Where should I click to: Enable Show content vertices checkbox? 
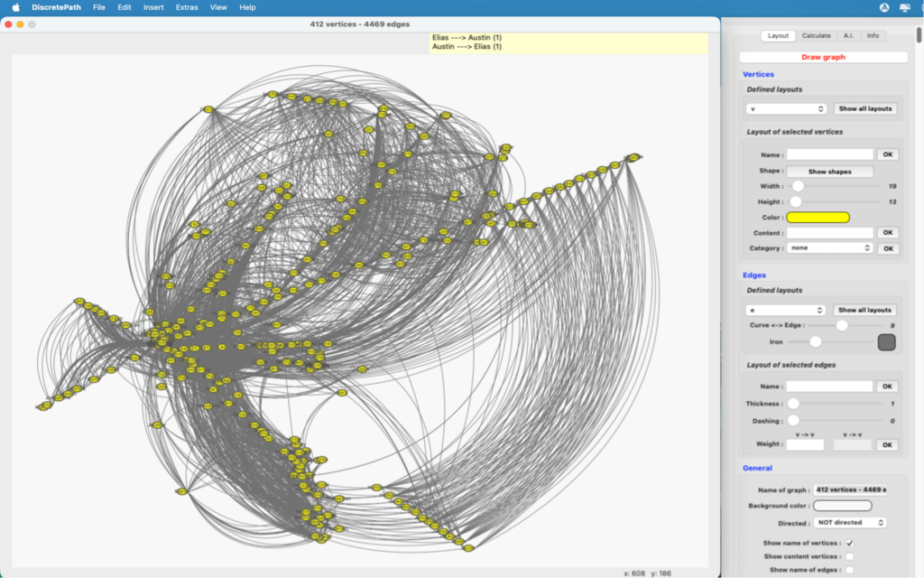click(849, 556)
